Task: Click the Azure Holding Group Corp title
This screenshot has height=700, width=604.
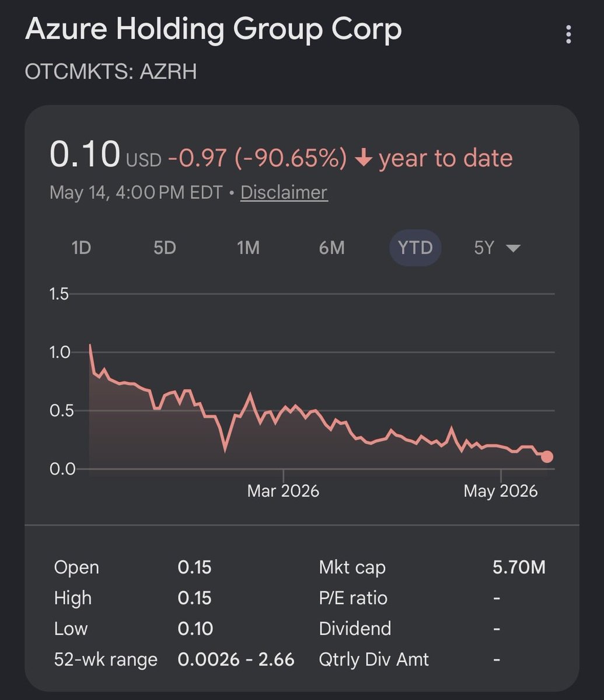Action: pyautogui.click(x=214, y=29)
